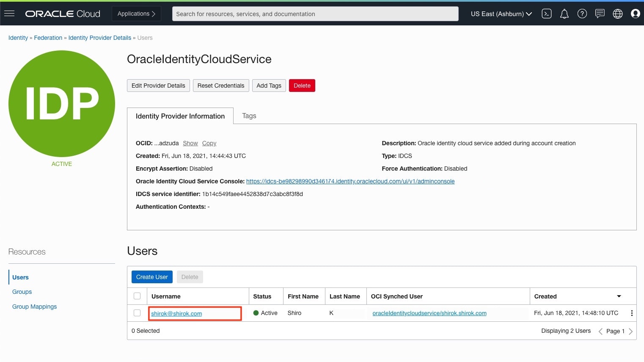This screenshot has width=644, height=362.
Task: Focus the resource search field
Action: coord(315,14)
